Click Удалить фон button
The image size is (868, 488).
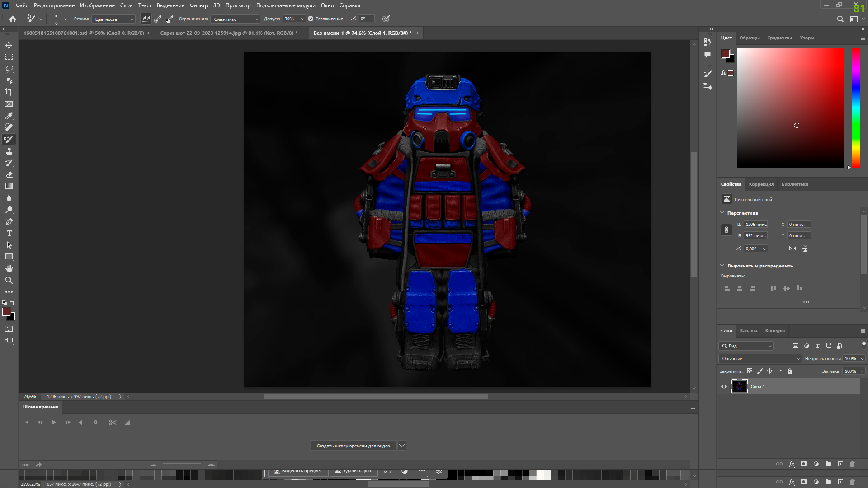click(x=353, y=471)
